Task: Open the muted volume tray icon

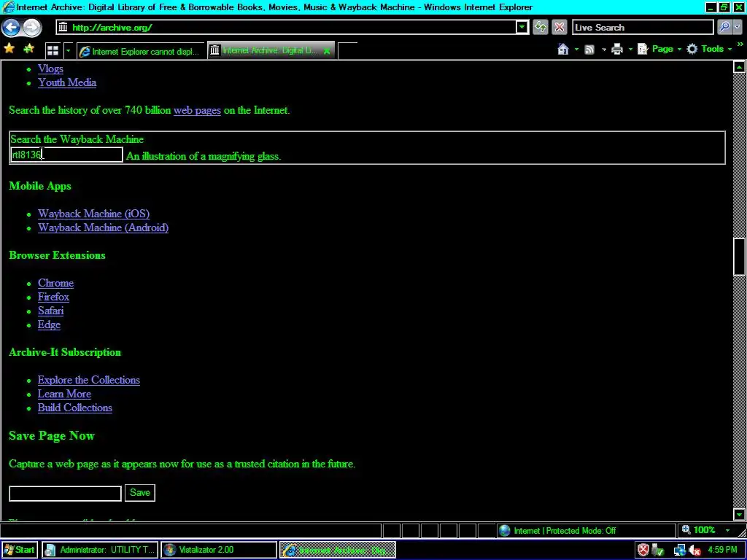Action: click(x=695, y=550)
